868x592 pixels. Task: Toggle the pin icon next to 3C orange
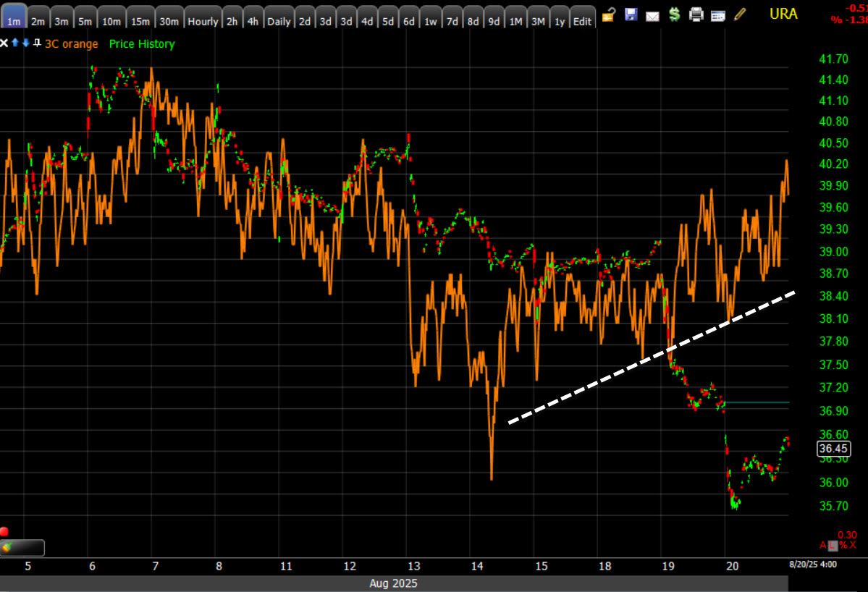click(x=36, y=43)
